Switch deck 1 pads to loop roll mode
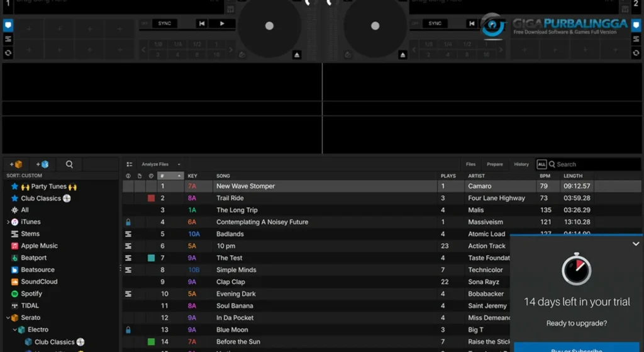644x352 pixels. [8, 53]
